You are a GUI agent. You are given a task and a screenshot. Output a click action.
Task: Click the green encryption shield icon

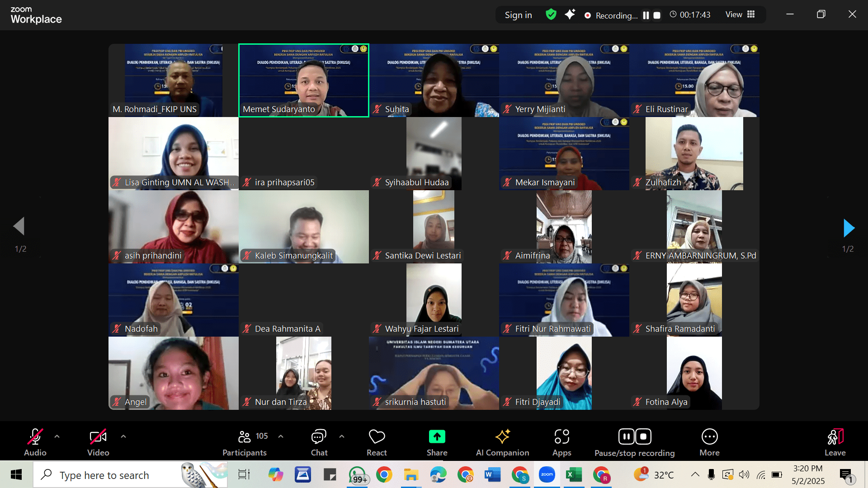pyautogui.click(x=551, y=14)
